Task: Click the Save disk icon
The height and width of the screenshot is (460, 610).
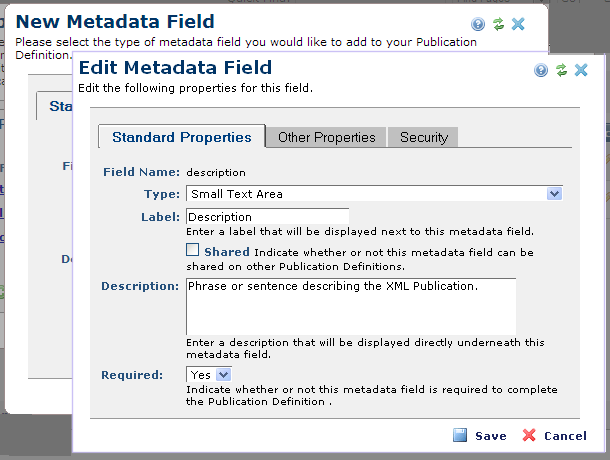Action: click(x=460, y=435)
